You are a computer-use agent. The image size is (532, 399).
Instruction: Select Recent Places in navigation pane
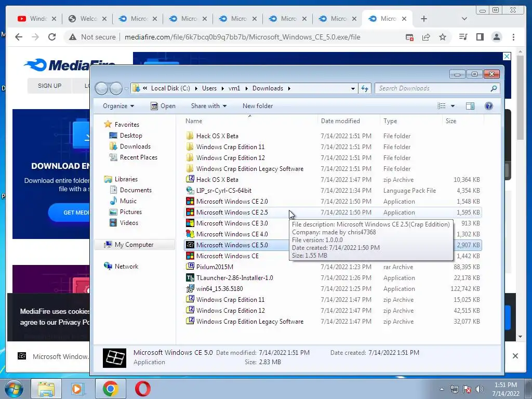(138, 157)
